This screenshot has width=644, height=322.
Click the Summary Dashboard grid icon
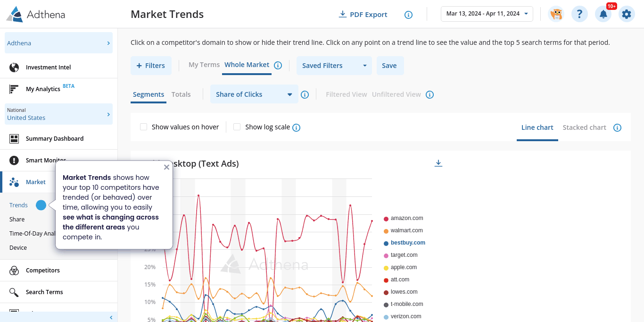tap(14, 138)
